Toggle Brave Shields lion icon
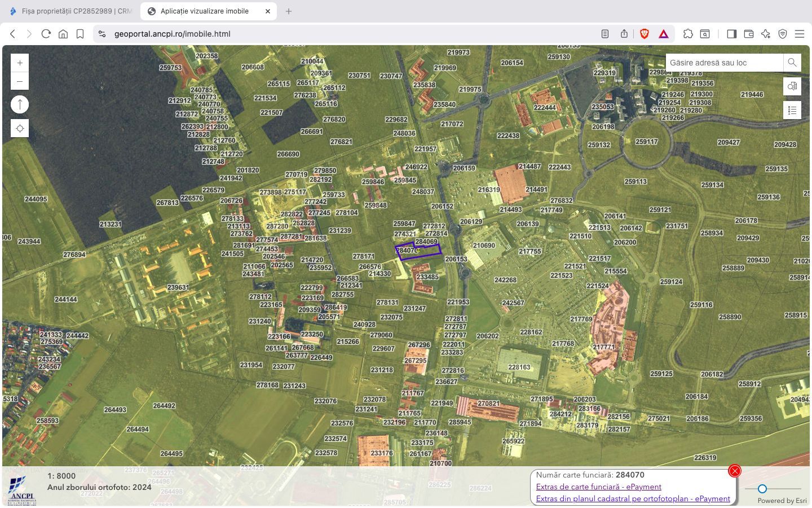Image resolution: width=812 pixels, height=508 pixels. pyautogui.click(x=644, y=34)
